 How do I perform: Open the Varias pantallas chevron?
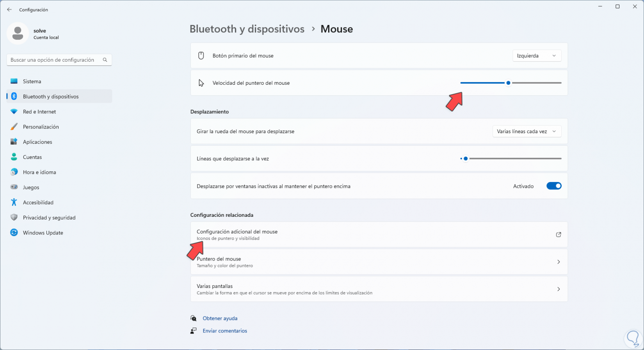tap(559, 289)
